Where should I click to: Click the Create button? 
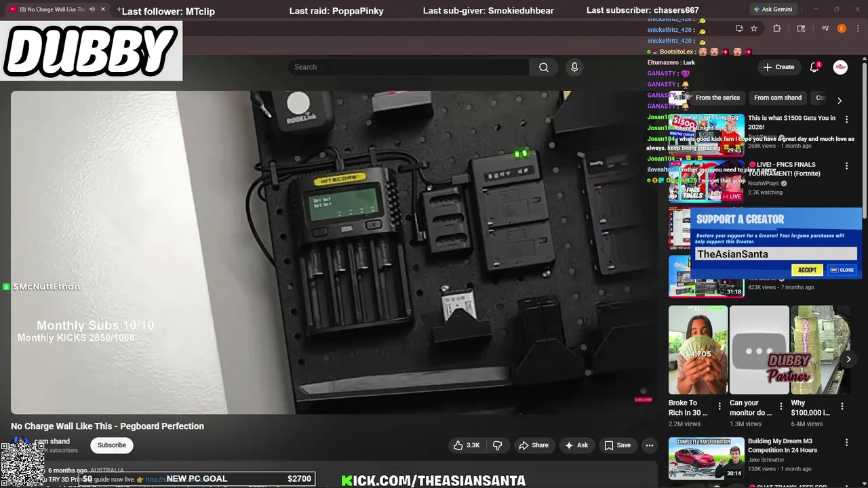tap(778, 67)
